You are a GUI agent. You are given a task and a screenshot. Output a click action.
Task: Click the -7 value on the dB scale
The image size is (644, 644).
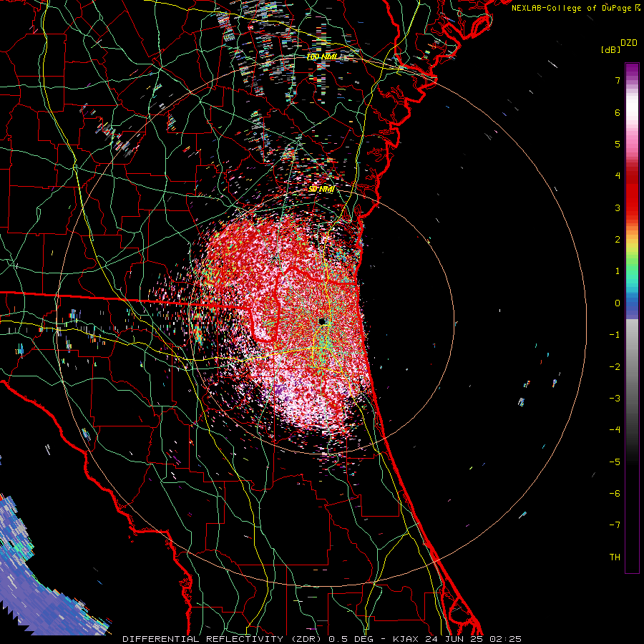[x=615, y=525]
